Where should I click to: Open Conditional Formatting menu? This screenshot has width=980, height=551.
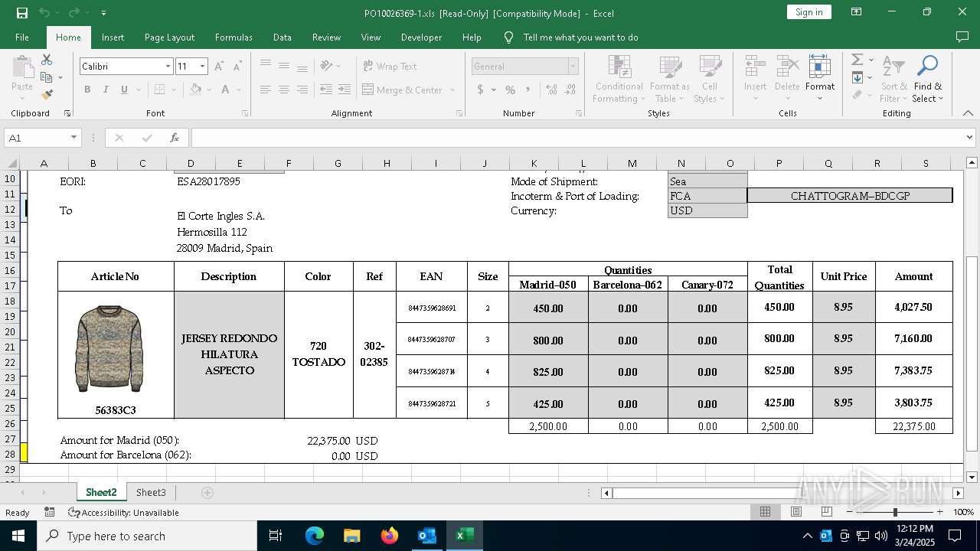pos(619,80)
